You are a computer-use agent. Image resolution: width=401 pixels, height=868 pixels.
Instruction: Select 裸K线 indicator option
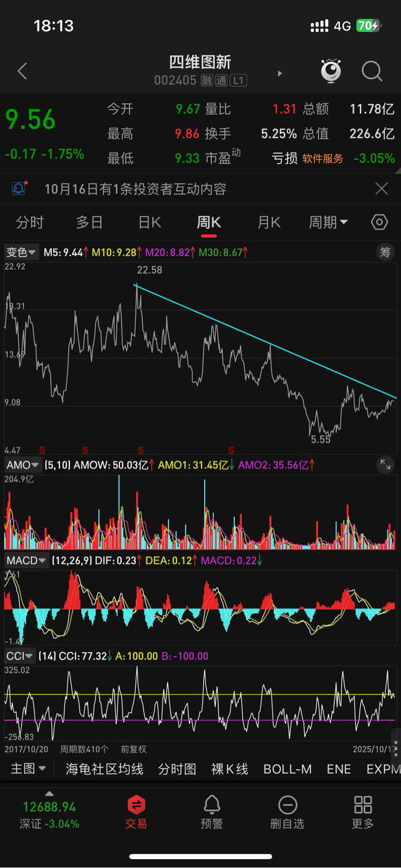(x=230, y=769)
